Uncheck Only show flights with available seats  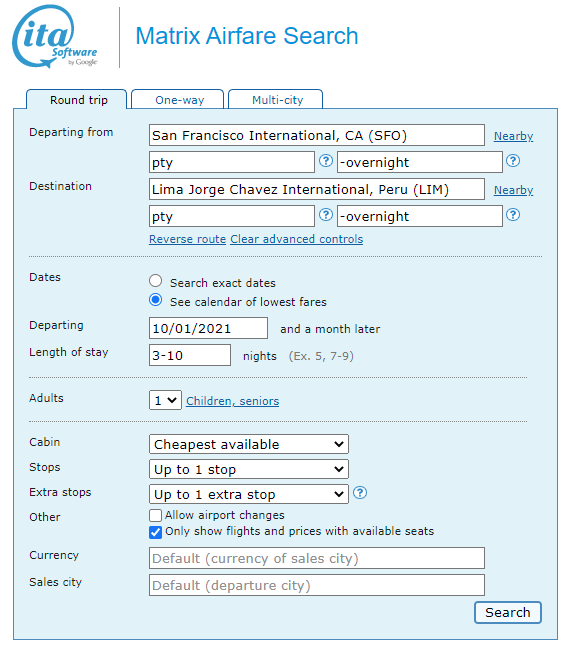tap(155, 532)
